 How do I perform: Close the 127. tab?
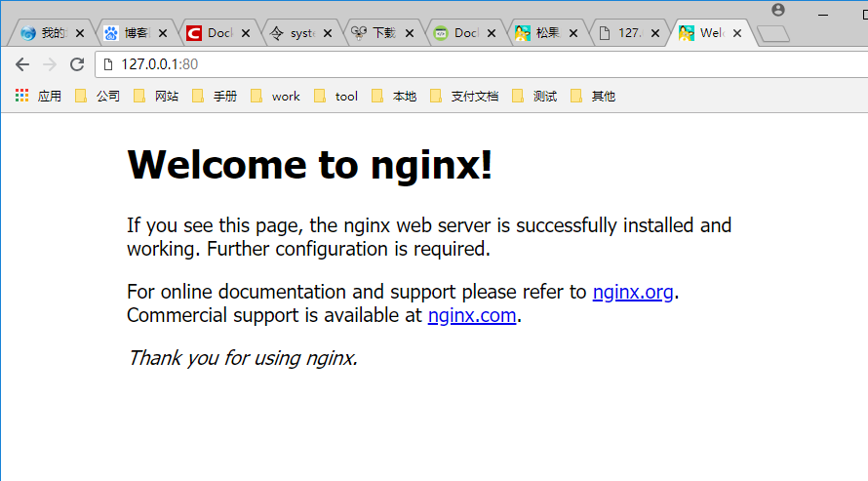pyautogui.click(x=654, y=33)
